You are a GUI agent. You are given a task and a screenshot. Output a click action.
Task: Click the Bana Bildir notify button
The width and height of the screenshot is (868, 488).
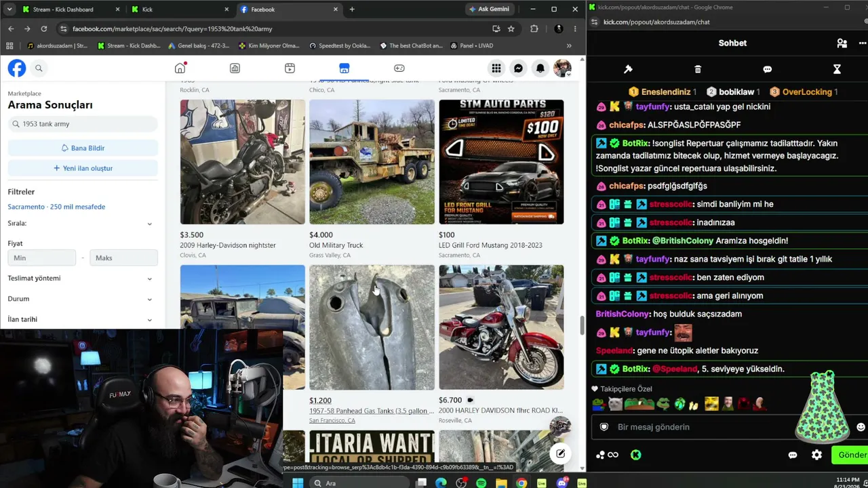[83, 148]
